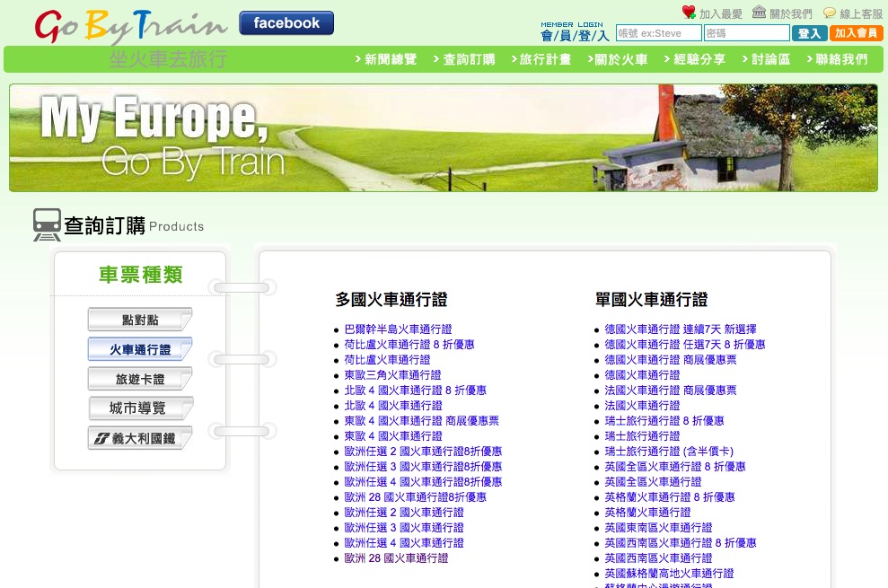The image size is (888, 588).
Task: Open the 加入最愛 link
Action: point(721,13)
